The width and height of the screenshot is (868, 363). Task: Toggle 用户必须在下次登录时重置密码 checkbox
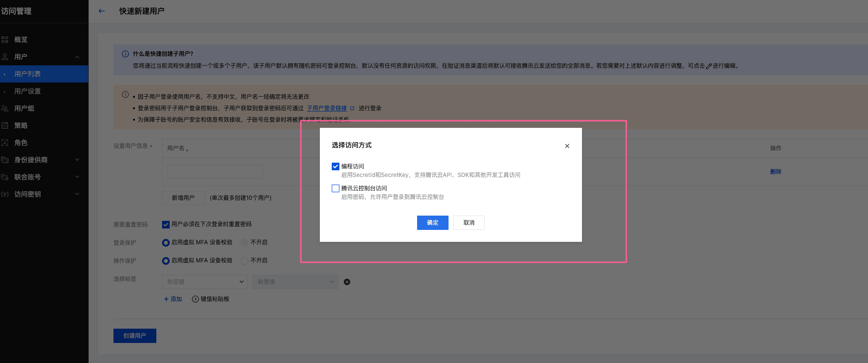(x=166, y=224)
